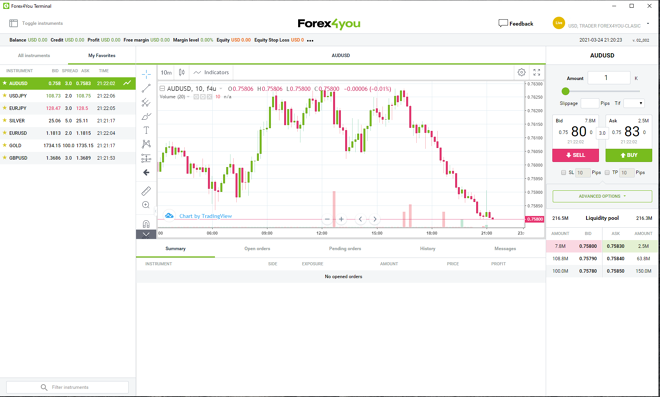Click the Toggle instruments panel icon
This screenshot has height=397, width=660.
coord(13,23)
